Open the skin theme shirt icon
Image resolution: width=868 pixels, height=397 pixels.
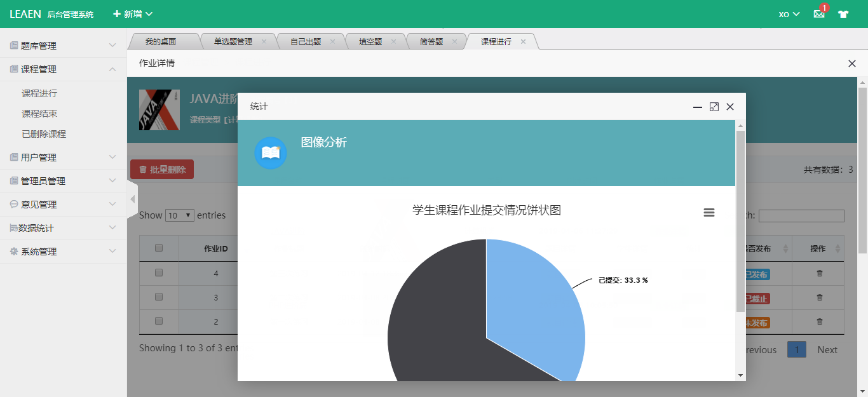843,14
